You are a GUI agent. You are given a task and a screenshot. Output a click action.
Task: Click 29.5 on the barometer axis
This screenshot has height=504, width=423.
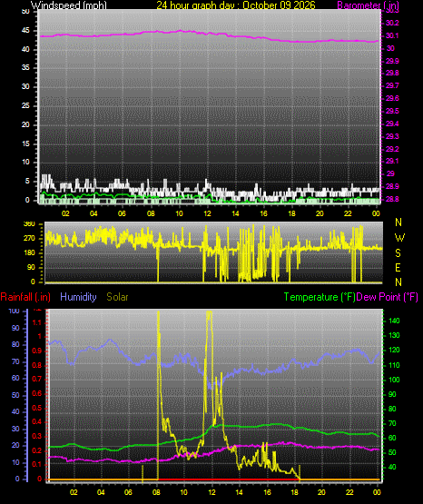point(392,111)
